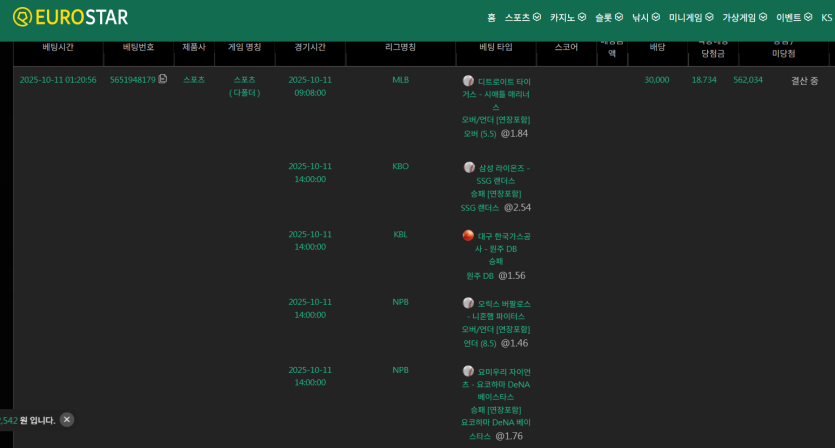Click the 리그명칭 column header
Viewport: 835px width, 448px height.
coord(400,47)
